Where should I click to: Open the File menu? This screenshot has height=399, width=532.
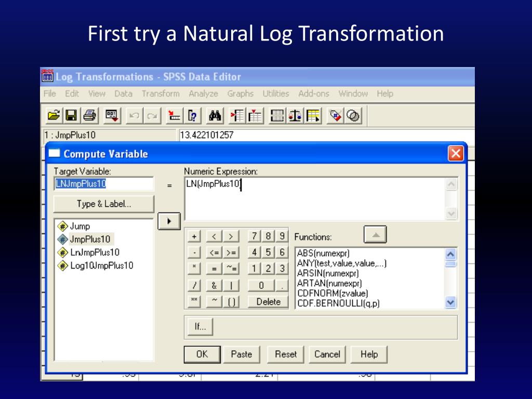[49, 94]
